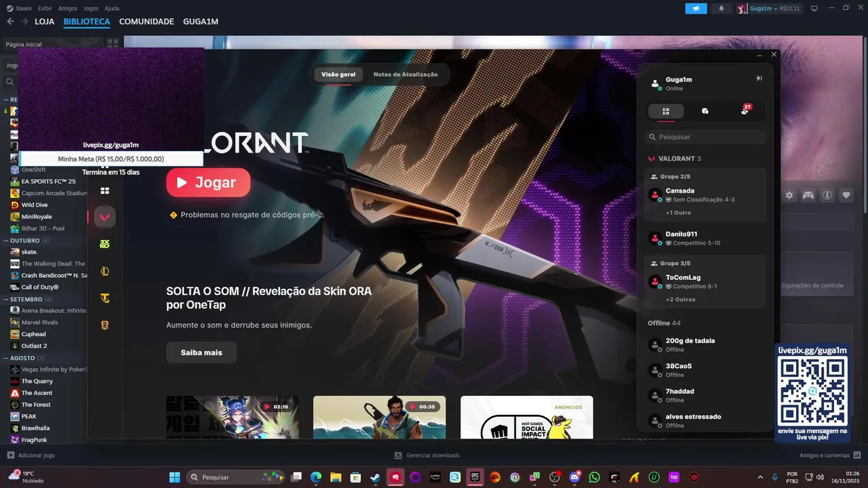Open the Amigos menu
868x488 pixels.
pyautogui.click(x=68, y=8)
